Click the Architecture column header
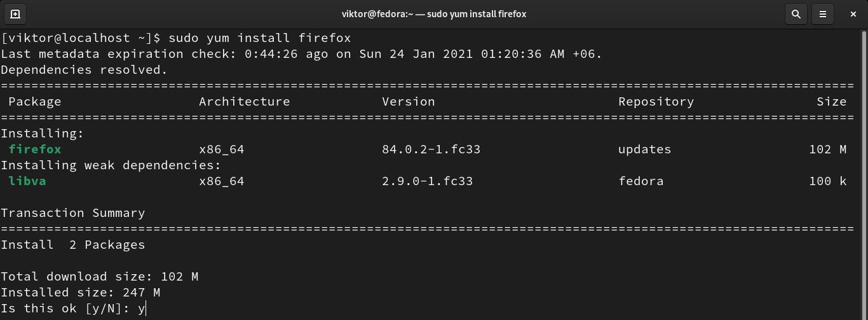The height and width of the screenshot is (320, 868). pyautogui.click(x=245, y=102)
